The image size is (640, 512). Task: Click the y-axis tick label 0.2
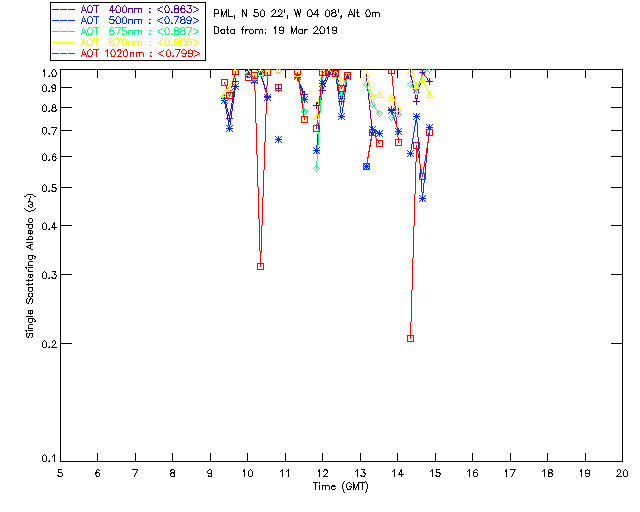[x=49, y=344]
